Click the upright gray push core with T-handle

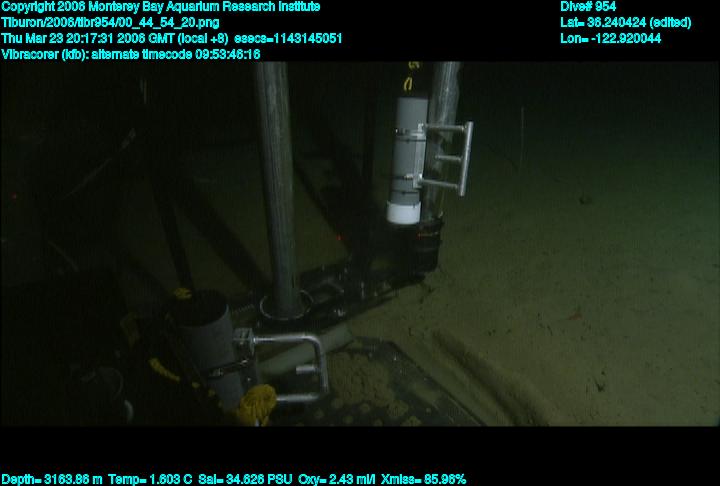[407, 160]
